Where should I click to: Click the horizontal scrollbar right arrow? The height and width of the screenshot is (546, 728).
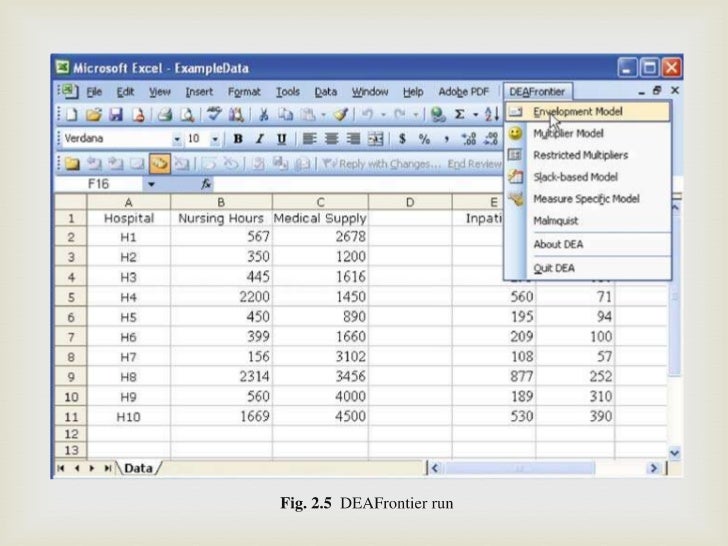654,468
